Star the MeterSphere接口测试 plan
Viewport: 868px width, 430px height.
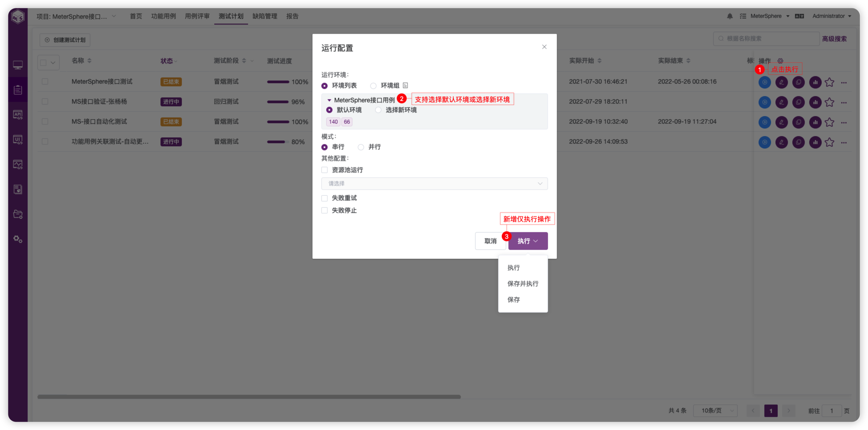pyautogui.click(x=829, y=82)
